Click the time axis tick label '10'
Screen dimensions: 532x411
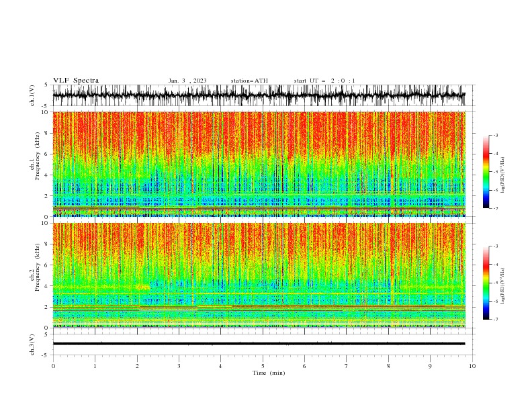[472, 366]
